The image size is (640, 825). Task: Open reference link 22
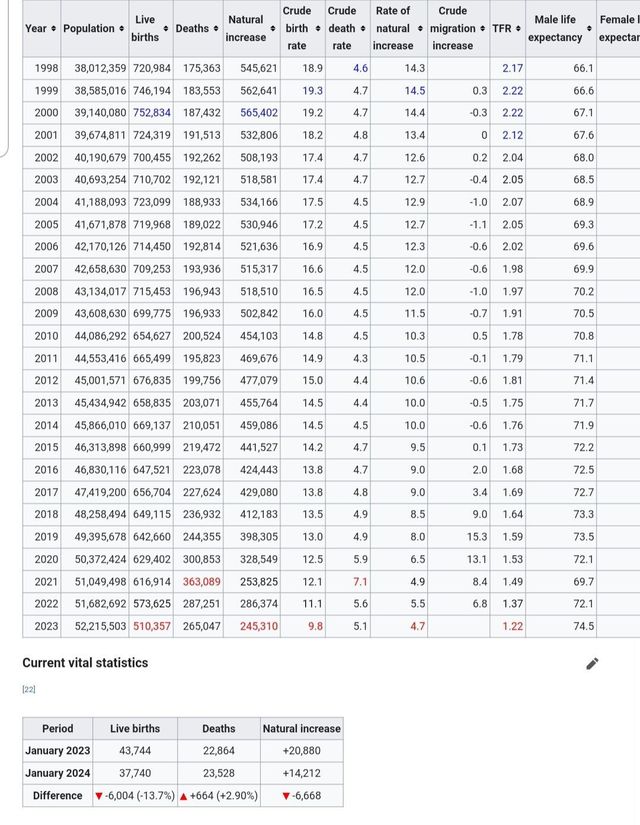(28, 689)
